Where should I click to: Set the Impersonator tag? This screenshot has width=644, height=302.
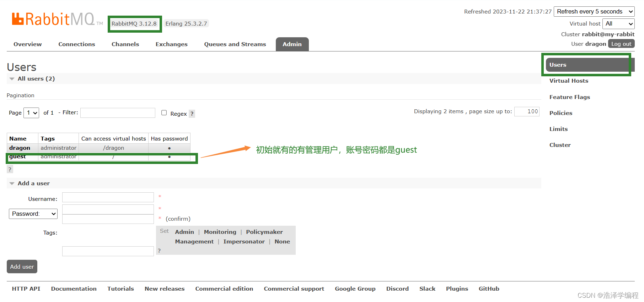click(244, 242)
